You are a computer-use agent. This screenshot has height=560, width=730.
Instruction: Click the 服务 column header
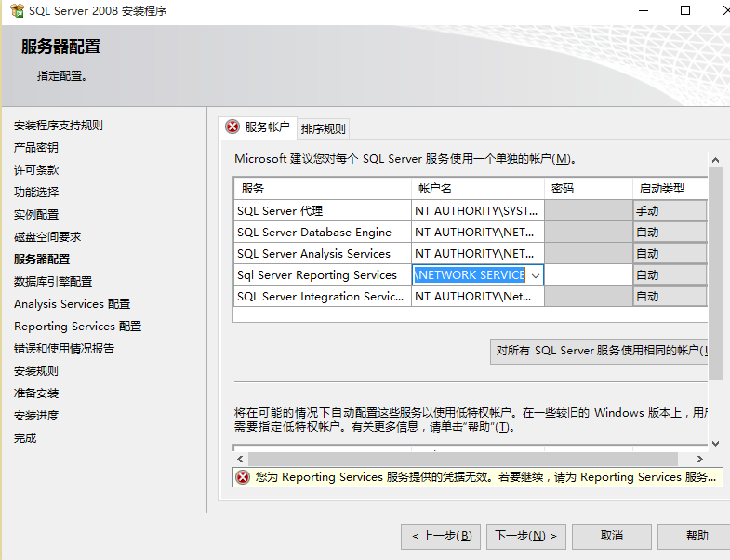click(322, 188)
